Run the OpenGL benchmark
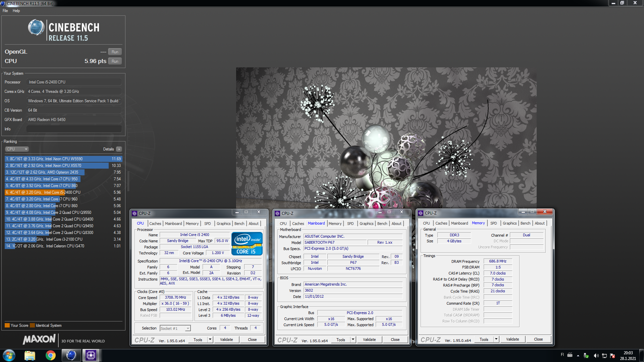Screen dimensions: 644x362 115,52
